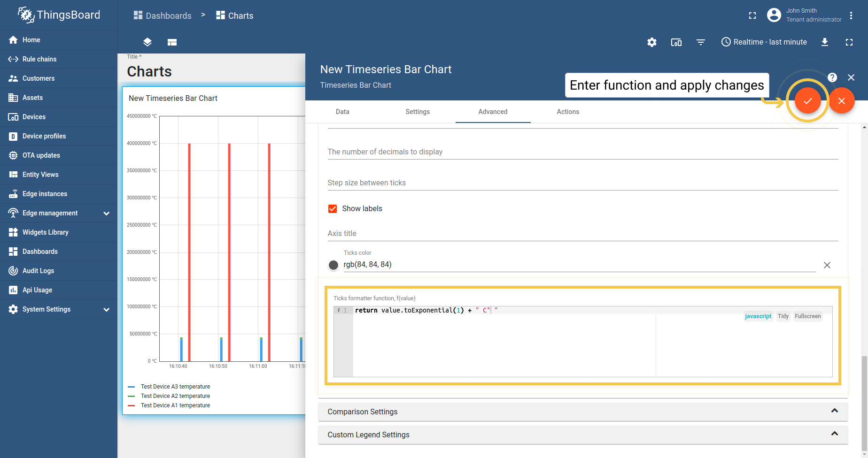This screenshot has height=458, width=868.
Task: Click the user menu three-dots icon
Action: (851, 15)
